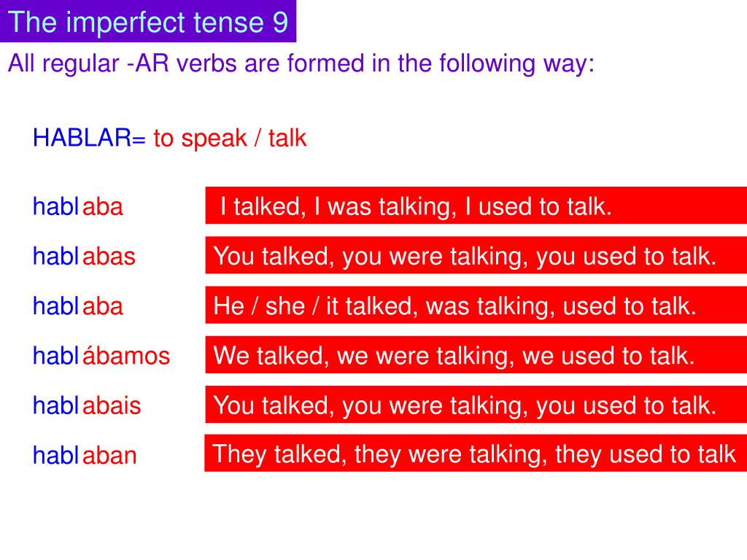The height and width of the screenshot is (560, 747).
Task: Click the 'hablabas' verb form
Action: coord(84,256)
